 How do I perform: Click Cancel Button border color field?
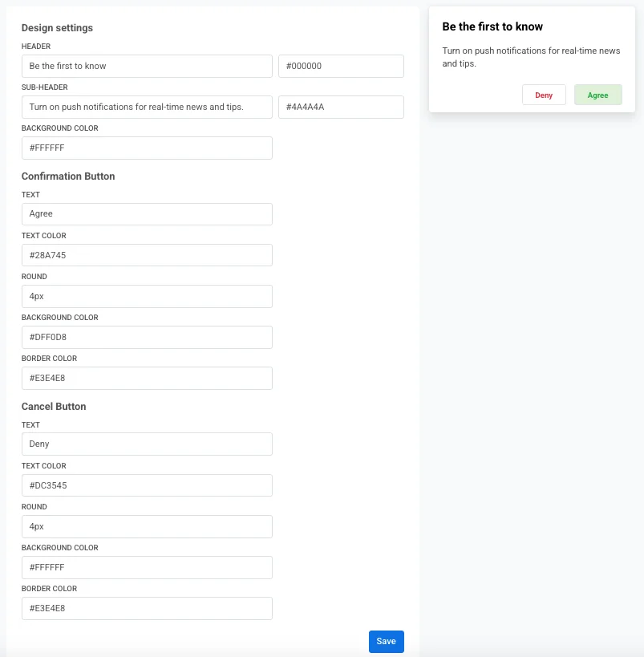[147, 608]
